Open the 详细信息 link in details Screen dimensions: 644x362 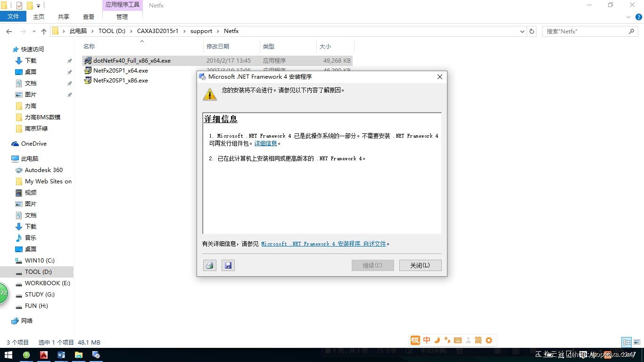tap(266, 143)
